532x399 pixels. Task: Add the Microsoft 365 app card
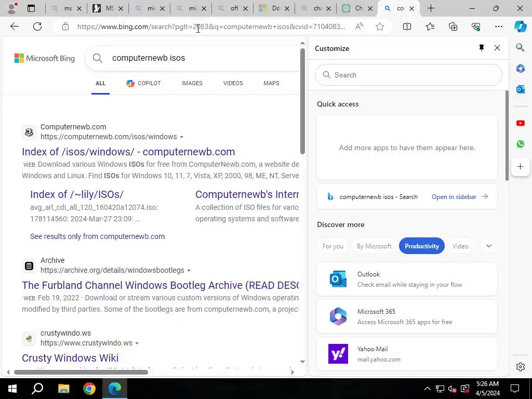tap(407, 316)
